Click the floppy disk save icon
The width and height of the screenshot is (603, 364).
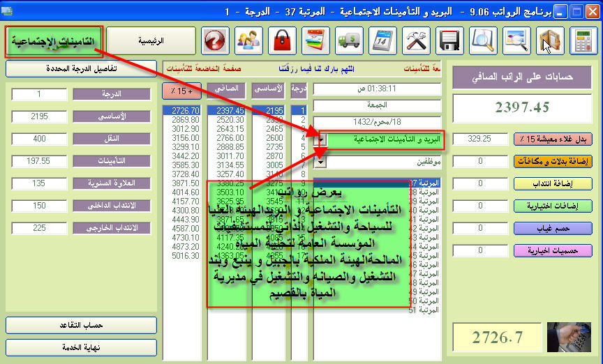point(449,41)
